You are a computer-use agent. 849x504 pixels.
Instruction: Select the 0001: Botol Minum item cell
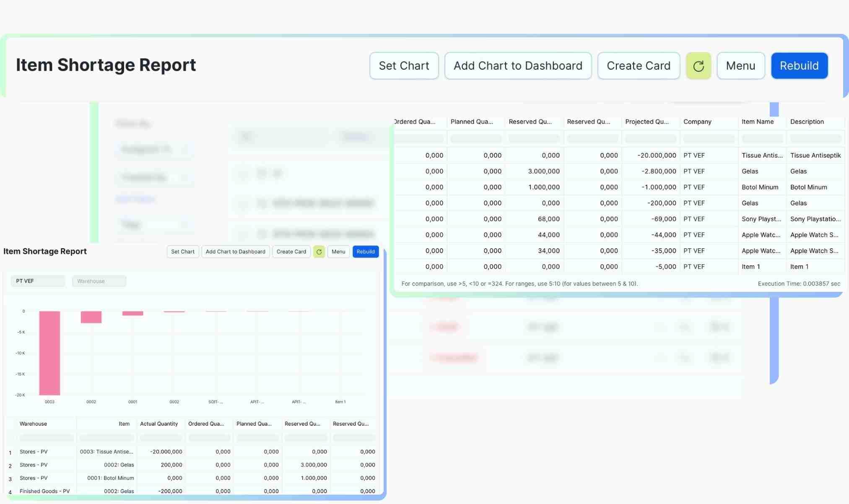pos(110,478)
